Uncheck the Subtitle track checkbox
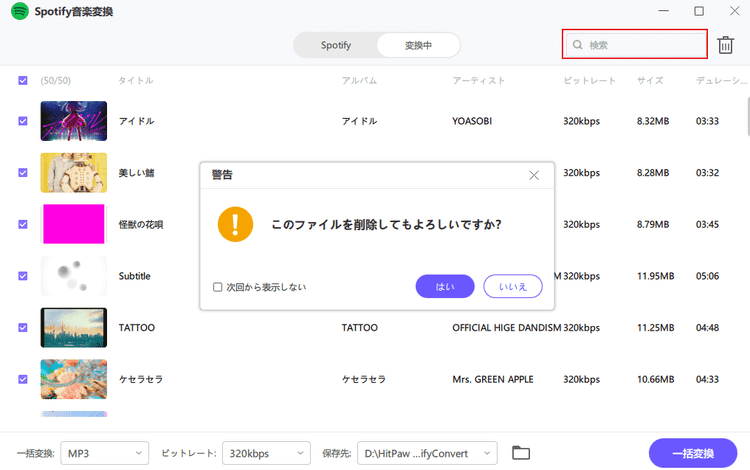Viewport: 750px width, 470px height. pos(22,276)
